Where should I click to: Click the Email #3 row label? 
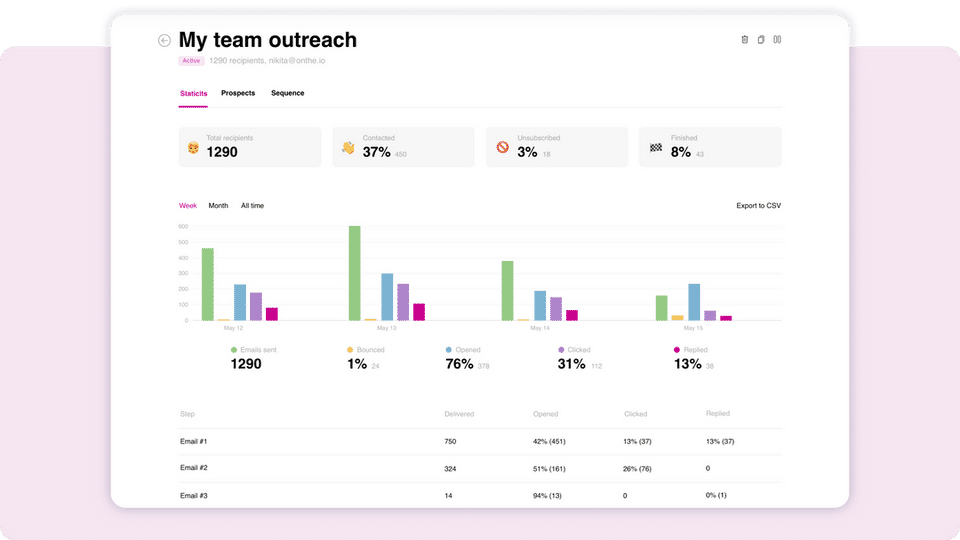coord(193,496)
